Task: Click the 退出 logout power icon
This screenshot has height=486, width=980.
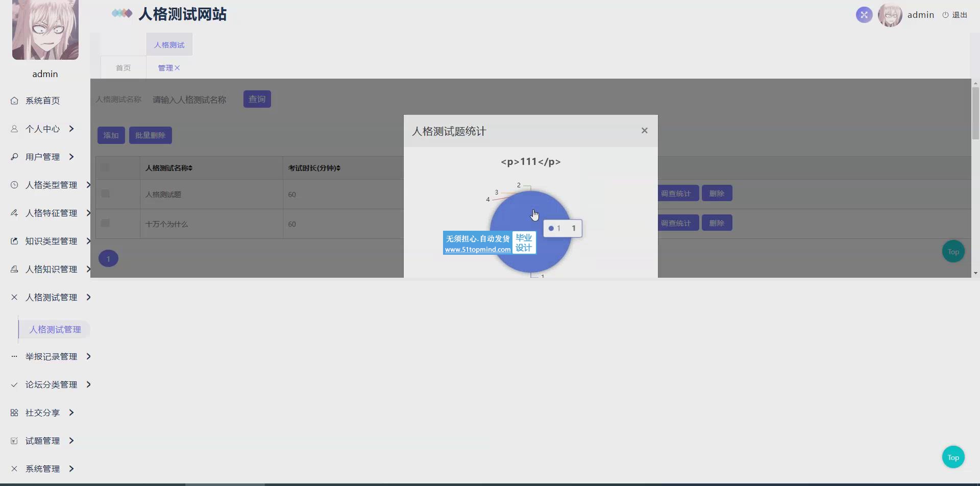Action: click(945, 15)
